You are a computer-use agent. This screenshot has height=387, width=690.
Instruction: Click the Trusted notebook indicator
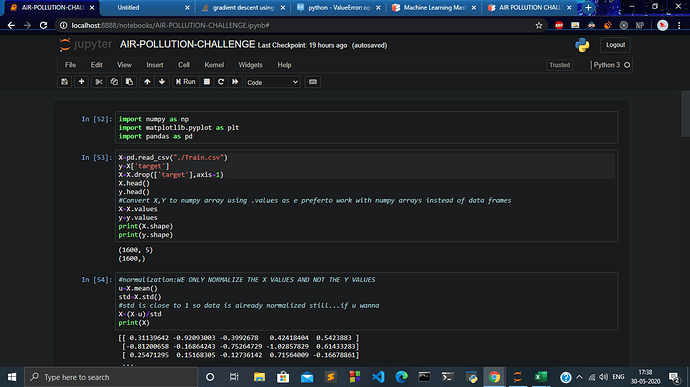[x=559, y=65]
